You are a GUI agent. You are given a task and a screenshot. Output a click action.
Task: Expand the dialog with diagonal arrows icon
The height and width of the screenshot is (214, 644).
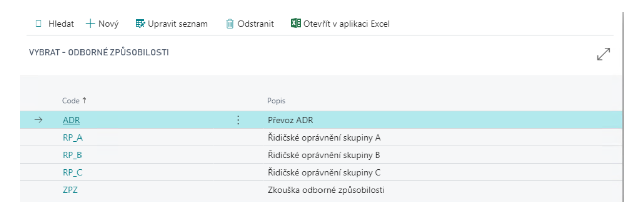(603, 54)
